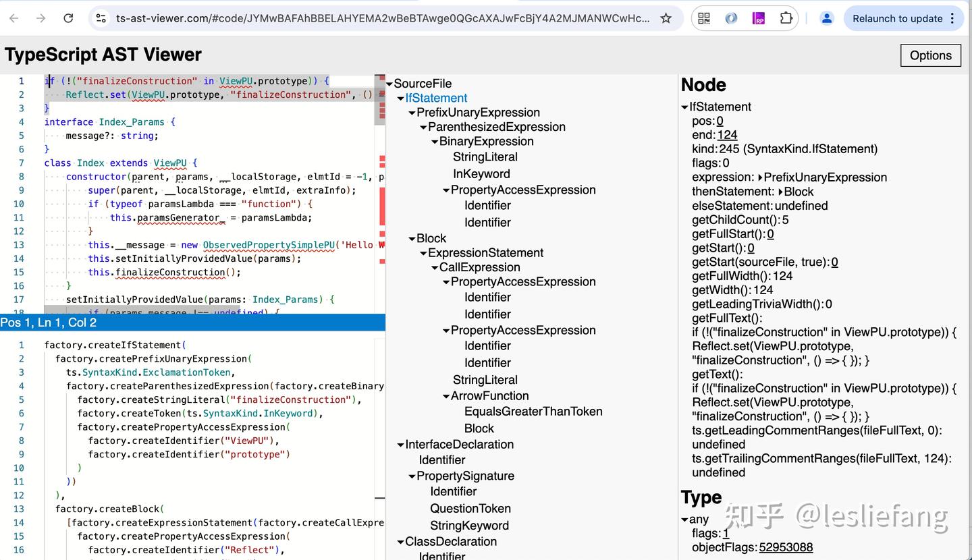The image size is (972, 560).
Task: Place cursor on 'interface Index_Params {' line
Action: 110,122
